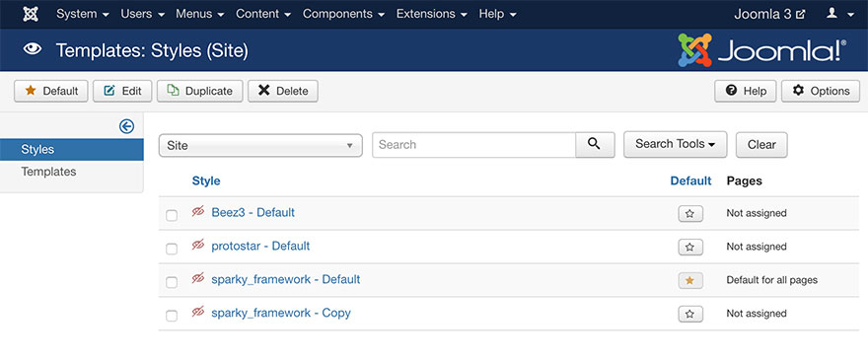Click the eye icon beside page title
868x360 pixels.
pos(33,50)
